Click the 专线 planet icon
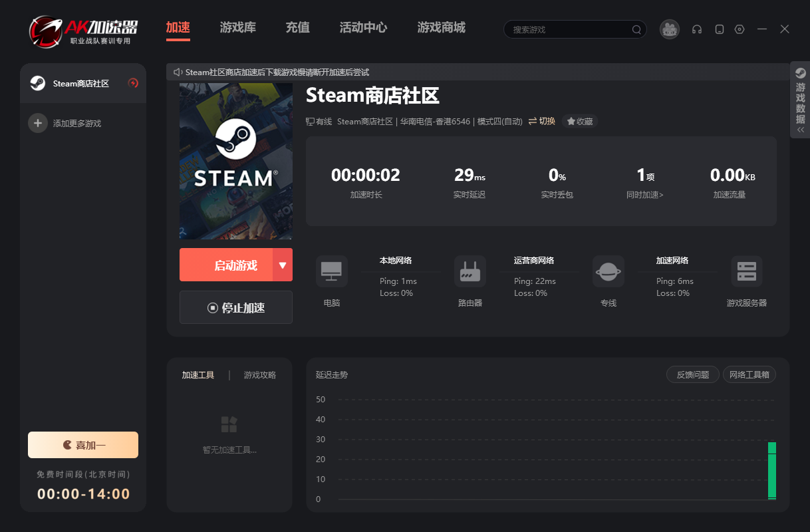The width and height of the screenshot is (810, 532). 608,271
